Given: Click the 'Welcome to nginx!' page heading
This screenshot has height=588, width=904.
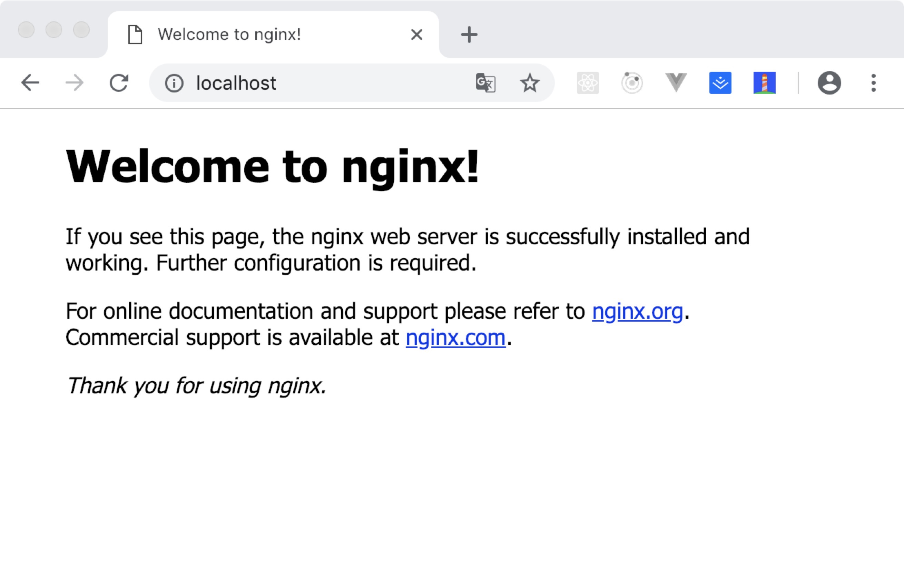Looking at the screenshot, I should coord(272,167).
